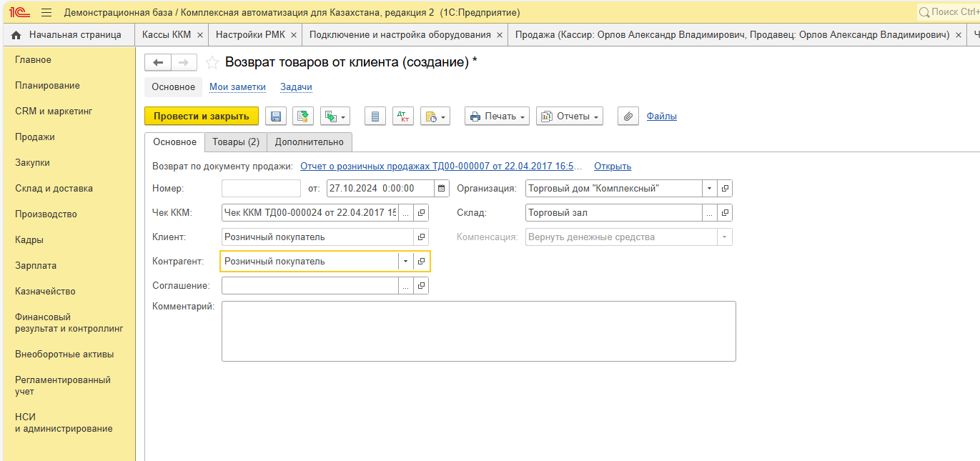Image resolution: width=980 pixels, height=461 pixels.
Task: Expand the Контрагент dropdown arrow
Action: pyautogui.click(x=405, y=262)
